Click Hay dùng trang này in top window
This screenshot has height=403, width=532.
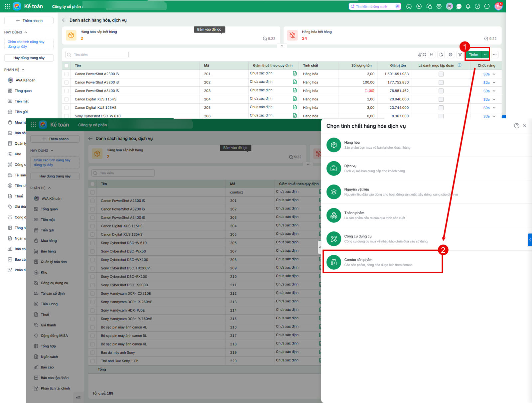[x=29, y=58]
